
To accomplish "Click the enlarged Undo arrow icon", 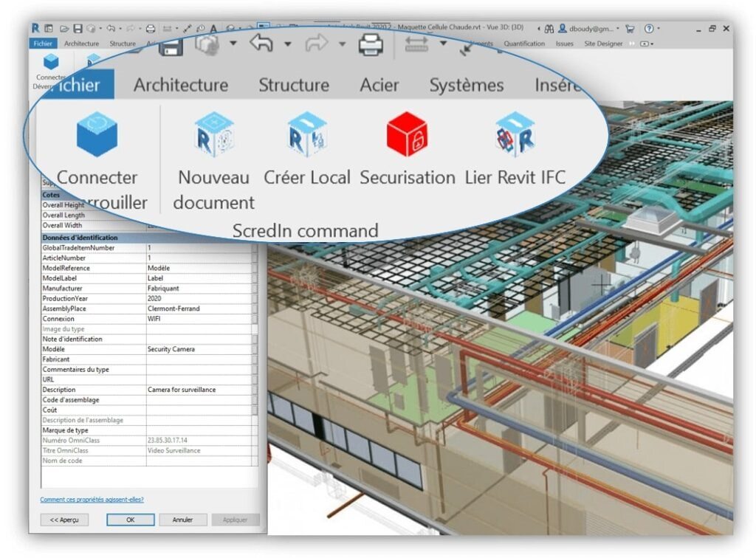I will [x=261, y=44].
